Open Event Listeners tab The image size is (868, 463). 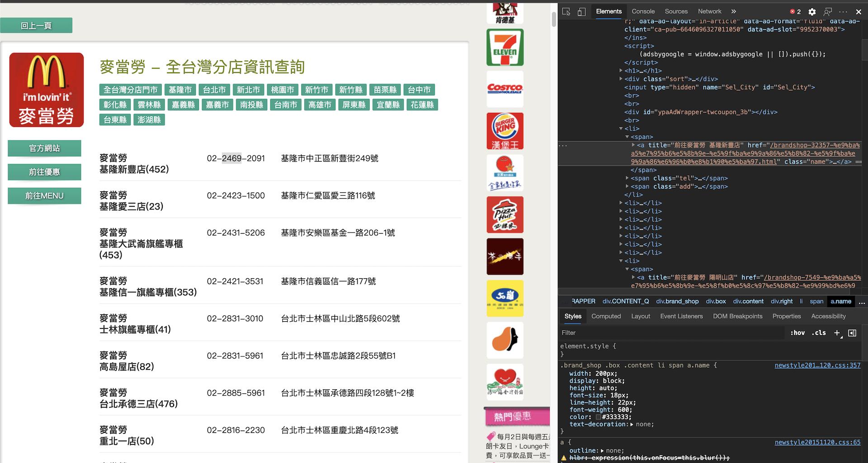(x=681, y=316)
